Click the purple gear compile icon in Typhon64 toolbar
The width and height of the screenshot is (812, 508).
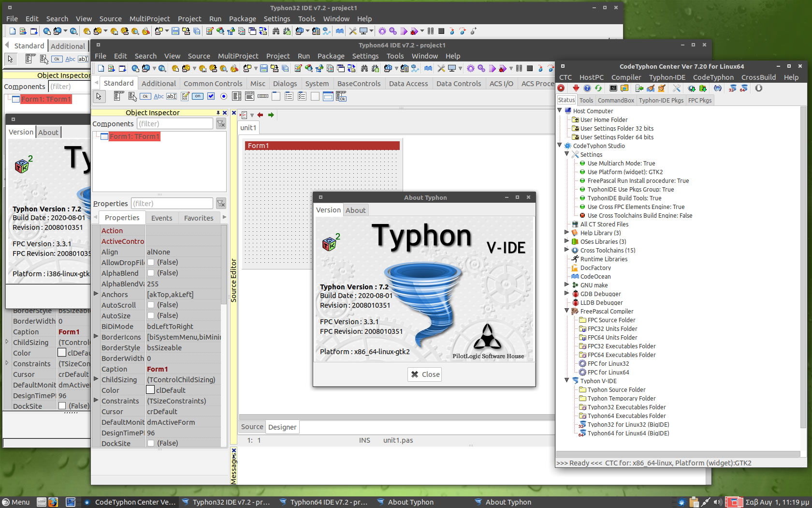click(470, 68)
